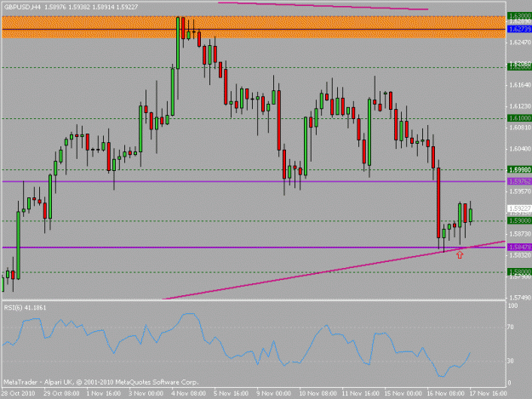Click the 17 Nov 16:00 time label
This screenshot has width=532, height=399.
click(x=489, y=393)
